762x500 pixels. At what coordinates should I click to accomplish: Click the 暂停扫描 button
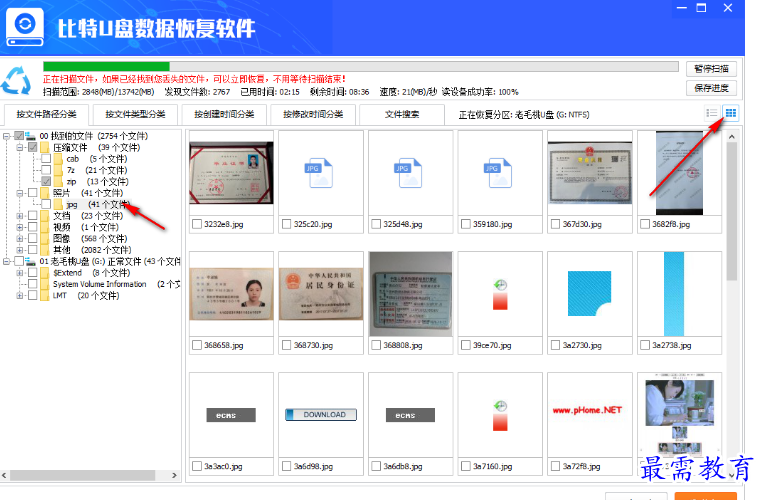711,69
